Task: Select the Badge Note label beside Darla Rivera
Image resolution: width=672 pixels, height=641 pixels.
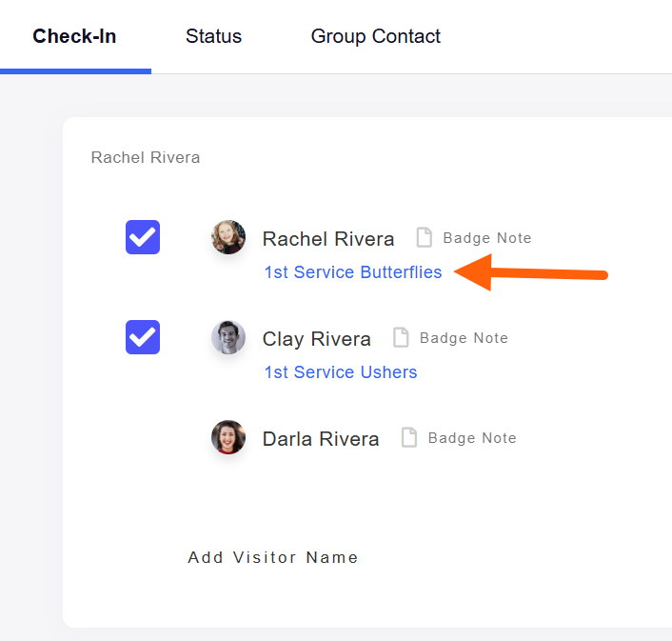Action: [472, 438]
